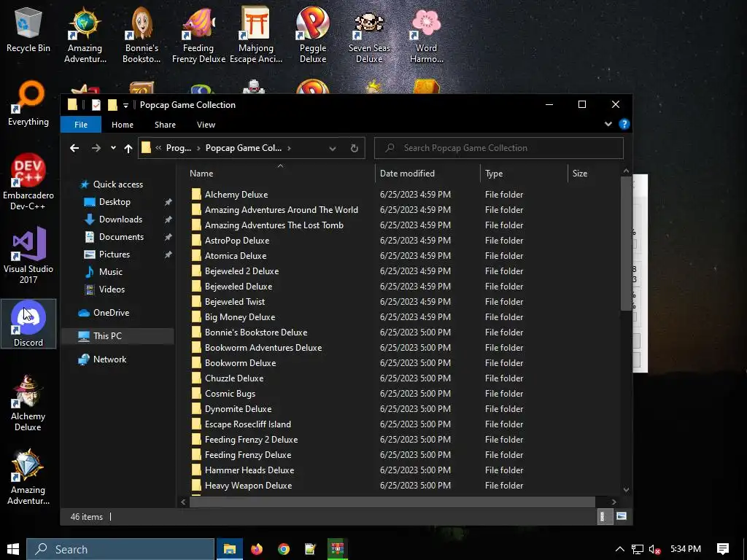747x560 pixels.
Task: Click the Explorer help question mark icon
Action: coord(624,124)
